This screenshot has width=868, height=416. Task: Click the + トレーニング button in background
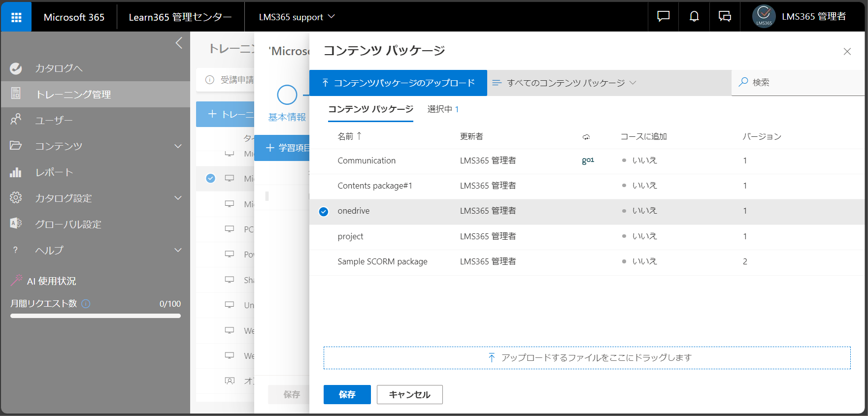tap(226, 114)
